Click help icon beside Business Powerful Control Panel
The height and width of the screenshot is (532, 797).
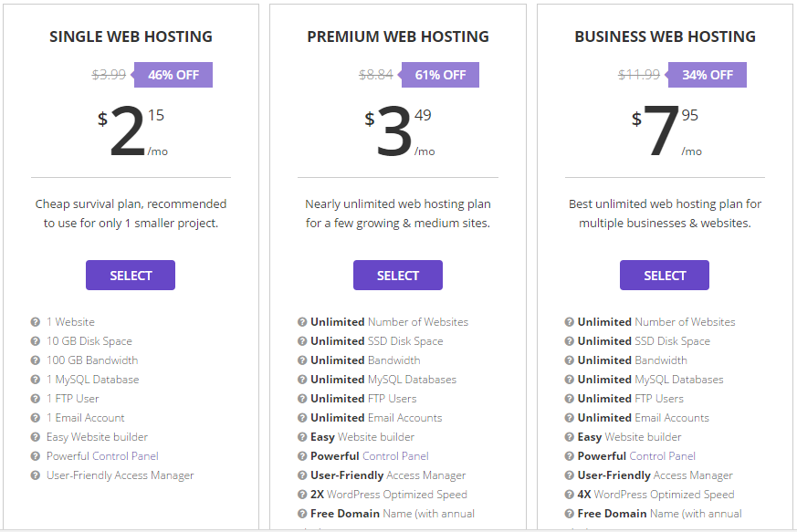pyautogui.click(x=570, y=456)
